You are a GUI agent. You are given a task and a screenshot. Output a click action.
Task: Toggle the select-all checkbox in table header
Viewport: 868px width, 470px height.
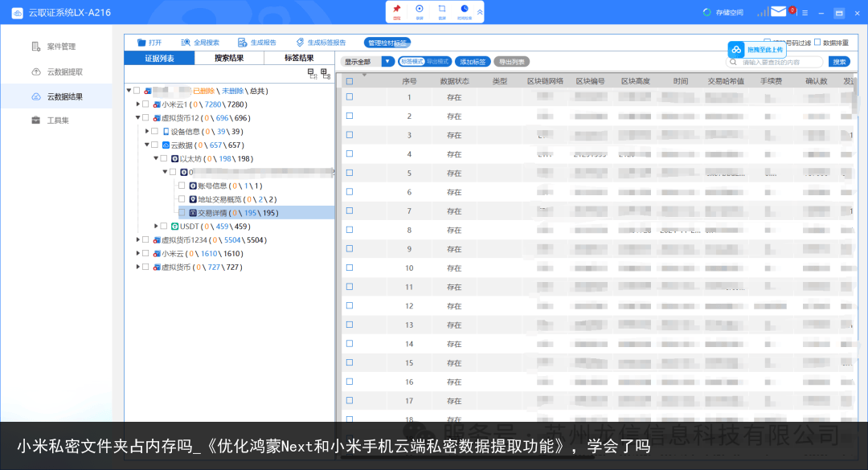point(350,81)
